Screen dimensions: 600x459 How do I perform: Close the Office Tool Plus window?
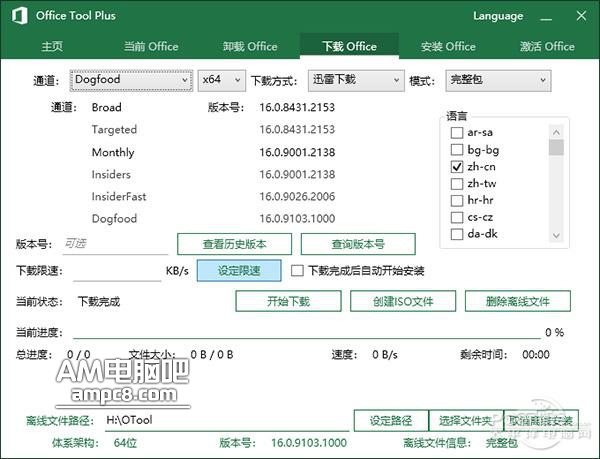581,16
